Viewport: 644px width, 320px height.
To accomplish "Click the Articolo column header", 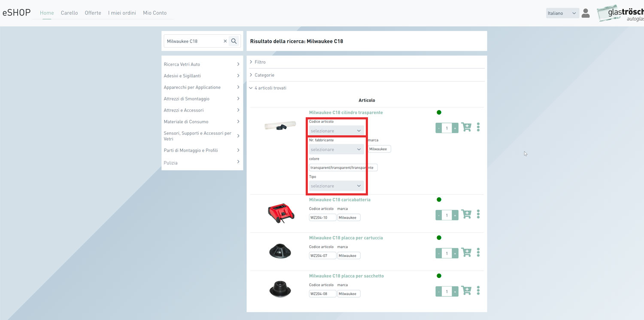I will pos(367,100).
